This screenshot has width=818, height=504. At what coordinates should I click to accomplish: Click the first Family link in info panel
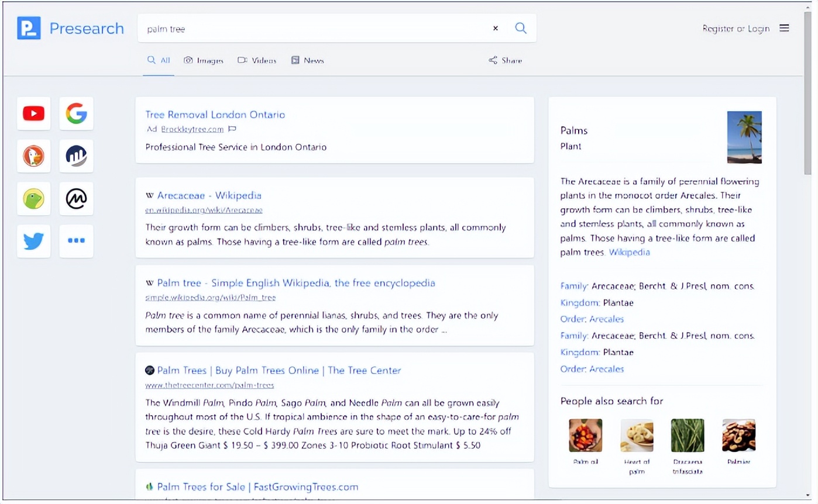click(574, 286)
